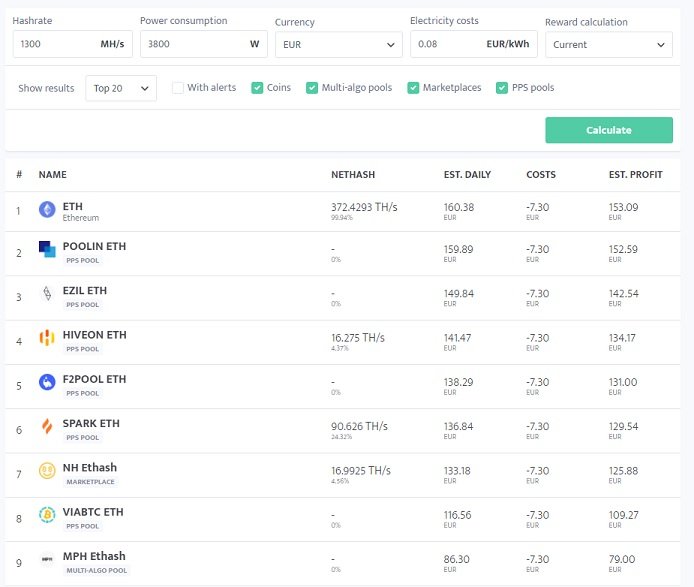Uncheck the PPS pools checkbox
This screenshot has width=694, height=587.
pos(502,88)
